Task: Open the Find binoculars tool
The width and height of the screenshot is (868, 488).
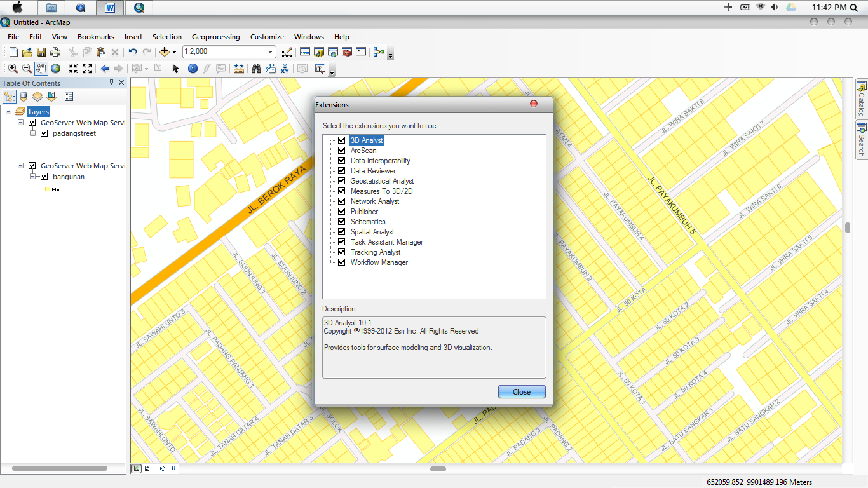Action: point(256,69)
